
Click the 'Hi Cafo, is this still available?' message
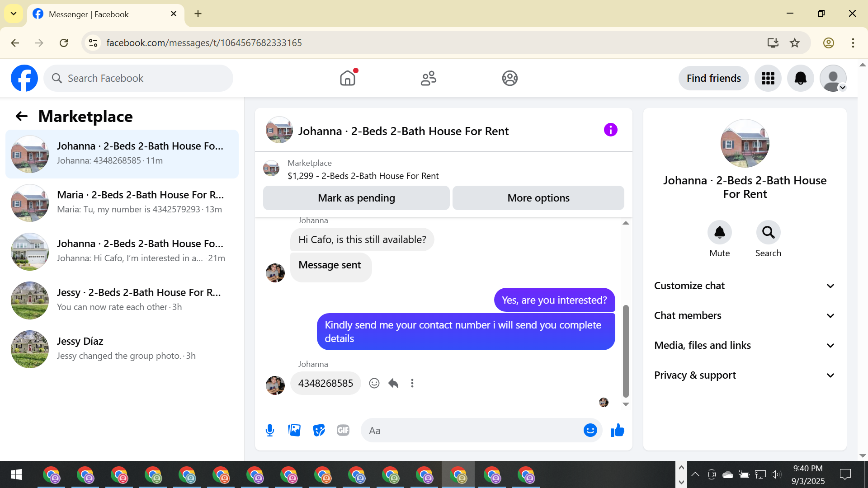(362, 239)
